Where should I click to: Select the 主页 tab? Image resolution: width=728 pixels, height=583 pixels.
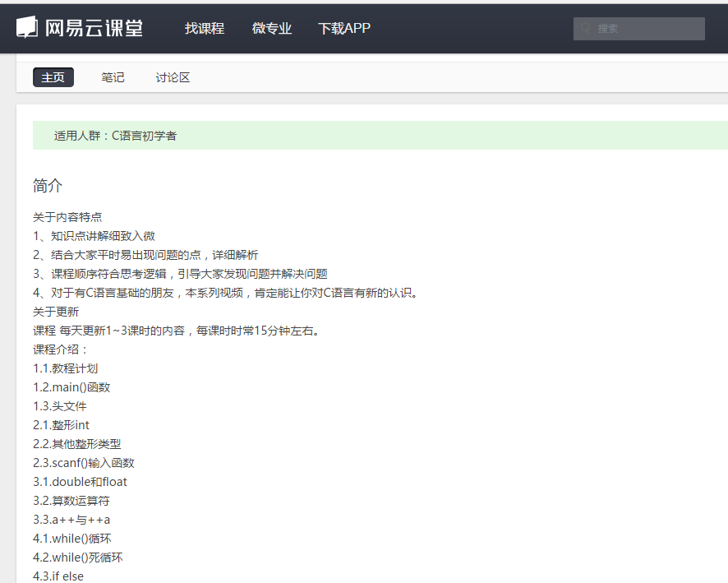[x=53, y=77]
